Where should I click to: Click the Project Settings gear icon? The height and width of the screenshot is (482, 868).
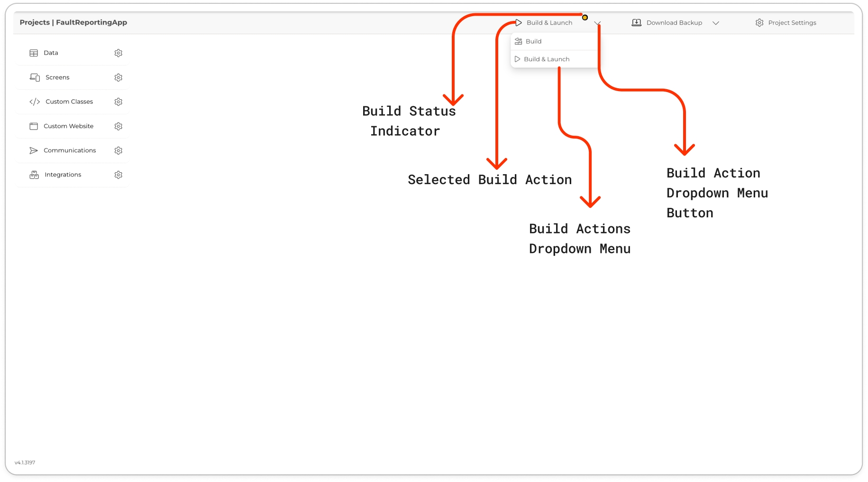759,23
